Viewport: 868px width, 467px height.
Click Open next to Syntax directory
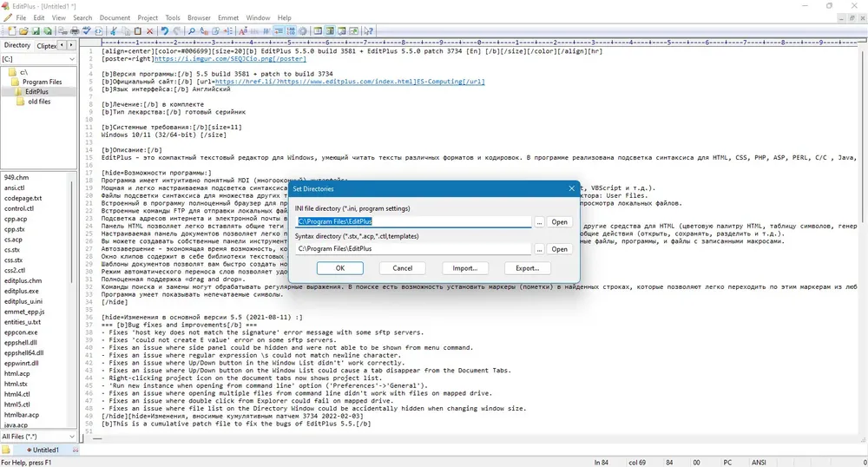(559, 249)
